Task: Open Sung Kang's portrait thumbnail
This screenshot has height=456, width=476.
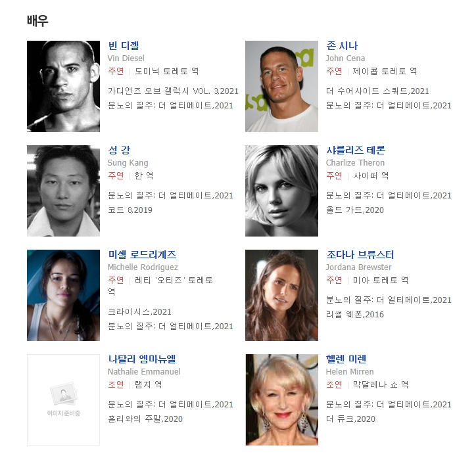Action: pos(64,191)
